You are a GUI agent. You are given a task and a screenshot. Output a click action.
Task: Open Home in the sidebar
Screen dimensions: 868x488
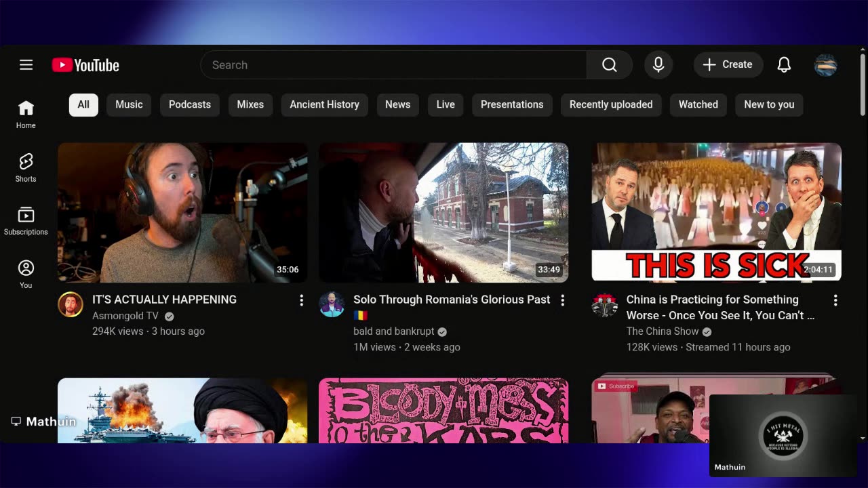point(26,115)
